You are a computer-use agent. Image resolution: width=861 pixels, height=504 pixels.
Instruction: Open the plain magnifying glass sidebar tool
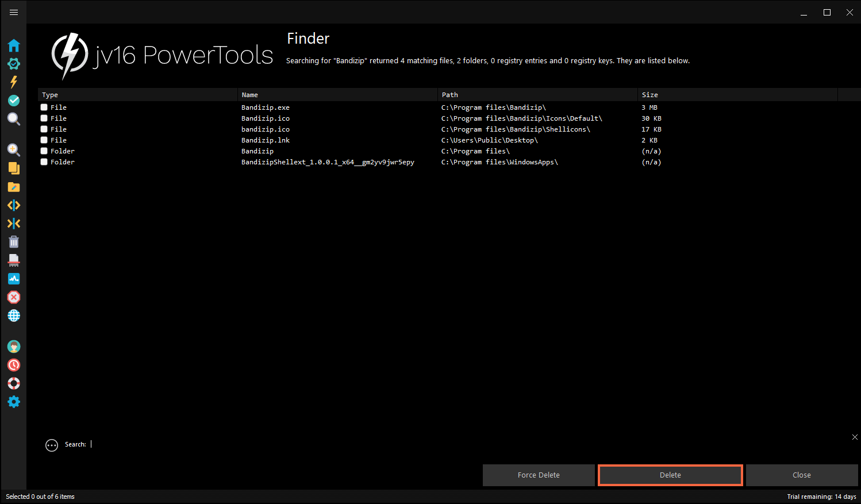click(14, 119)
